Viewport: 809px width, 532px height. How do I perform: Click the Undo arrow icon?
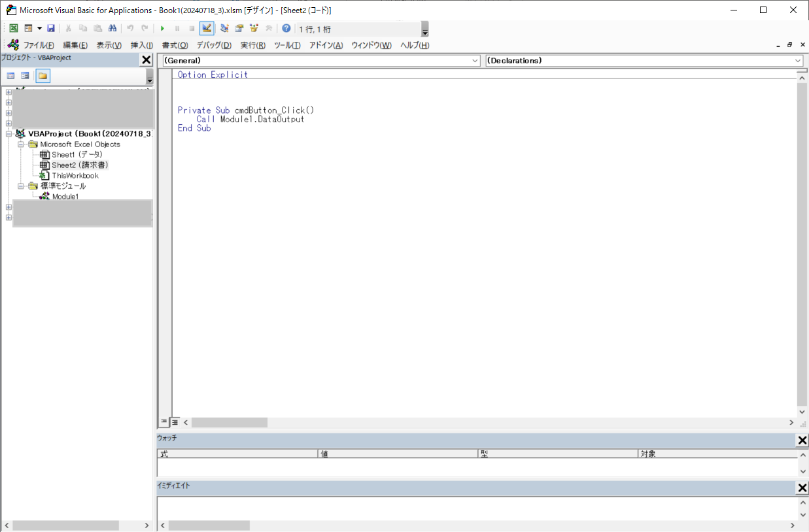[x=130, y=29]
